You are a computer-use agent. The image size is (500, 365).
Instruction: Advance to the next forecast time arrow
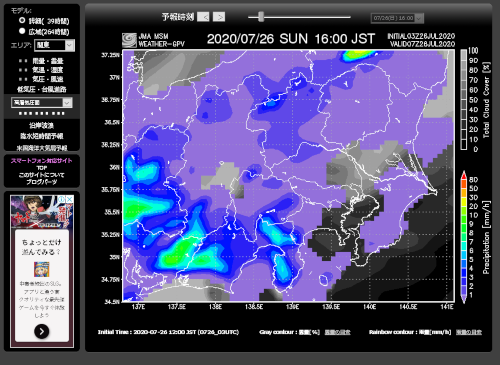[219, 17]
